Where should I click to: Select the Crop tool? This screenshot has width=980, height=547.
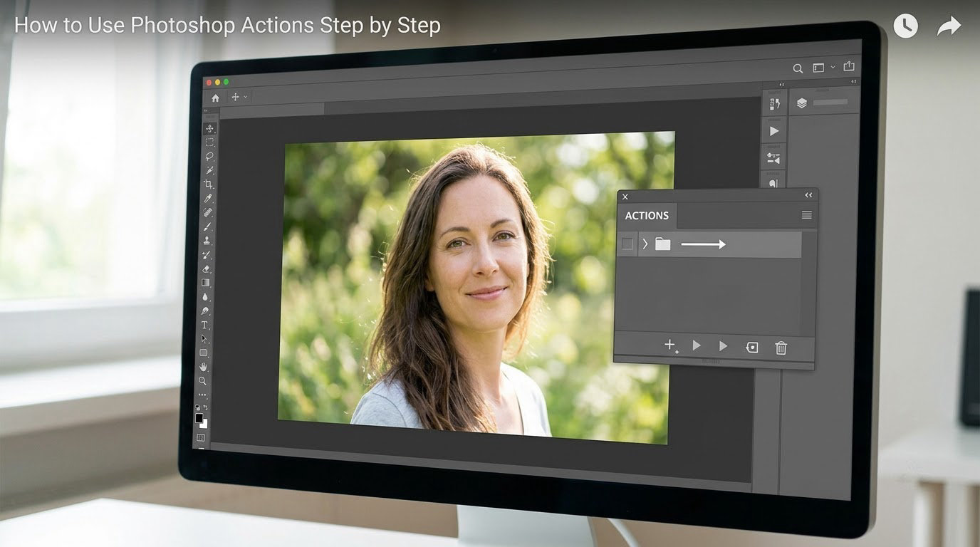coord(209,184)
